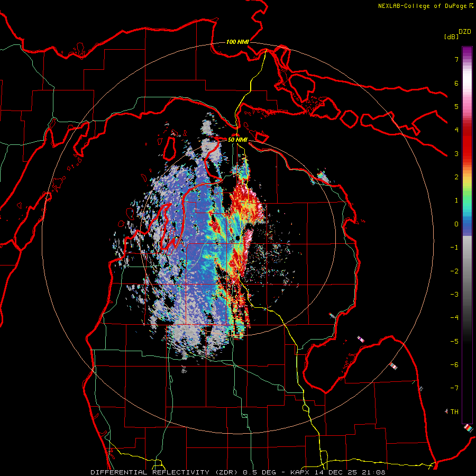
Task: Click the 3 value on the dB scale
Action: pyautogui.click(x=456, y=153)
